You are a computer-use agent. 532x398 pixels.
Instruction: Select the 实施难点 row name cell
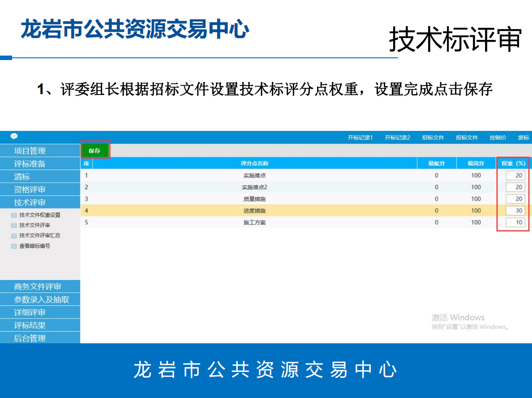coord(254,176)
